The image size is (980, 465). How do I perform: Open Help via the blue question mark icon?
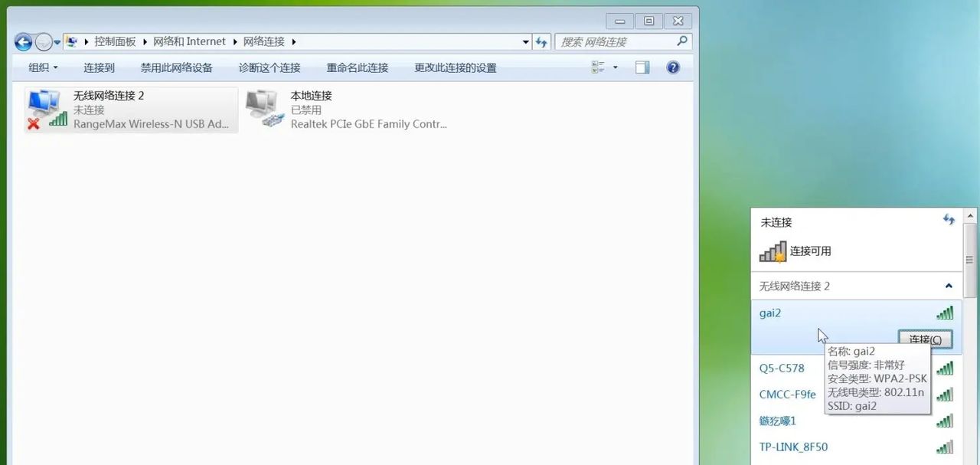coord(671,67)
